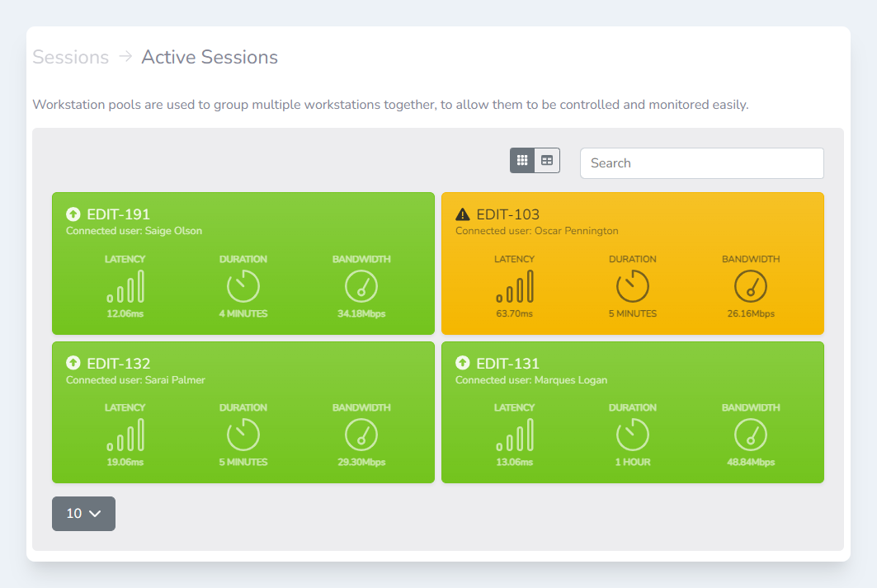Switch to grid view layout
877x588 pixels.
[522, 161]
